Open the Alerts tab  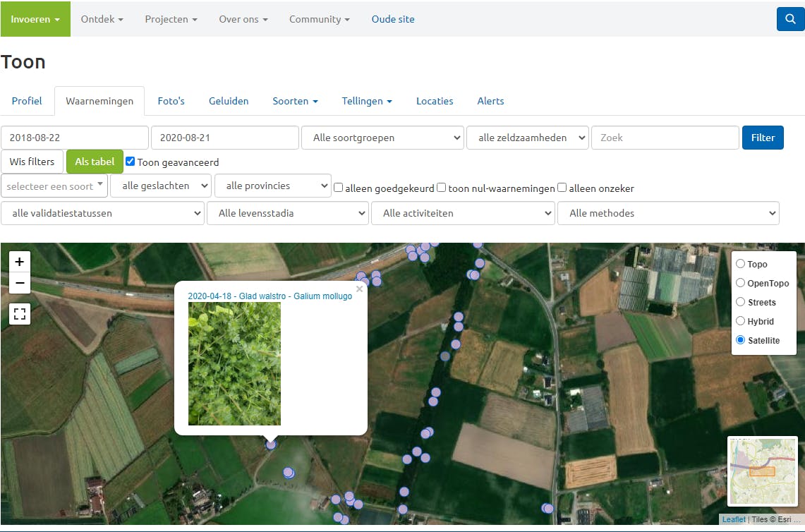pyautogui.click(x=490, y=101)
